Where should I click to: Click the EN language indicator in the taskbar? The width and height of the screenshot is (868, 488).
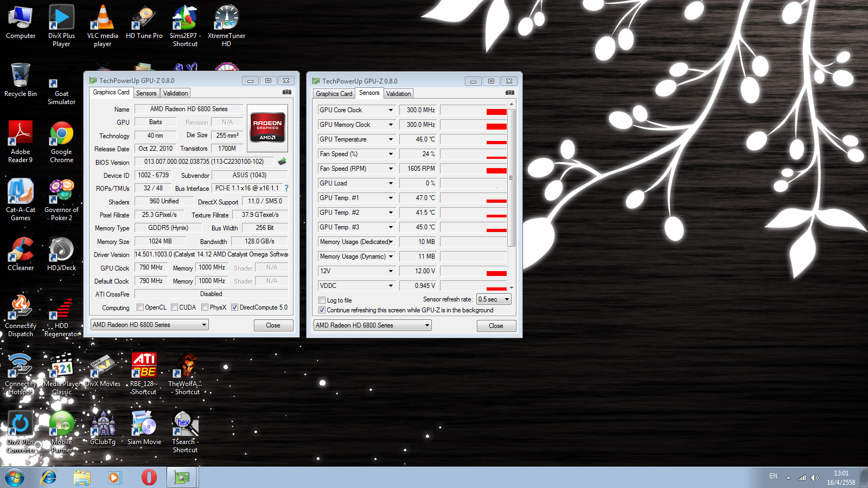tap(774, 477)
